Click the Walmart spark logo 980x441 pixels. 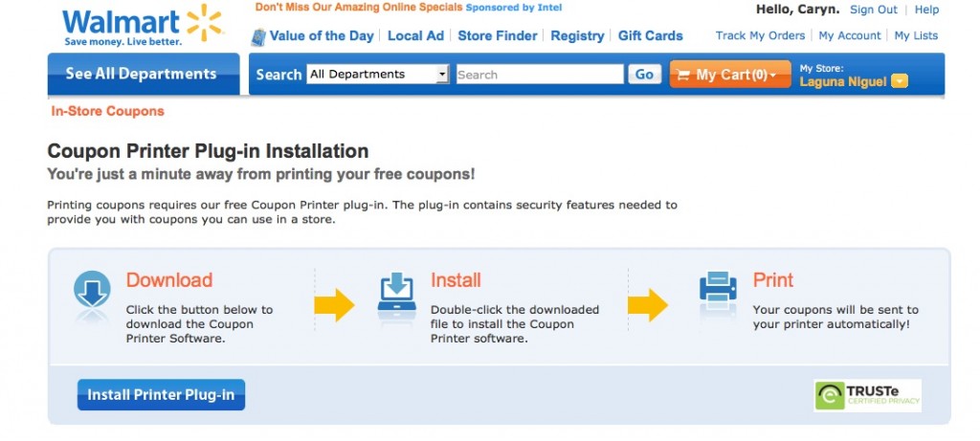(204, 23)
